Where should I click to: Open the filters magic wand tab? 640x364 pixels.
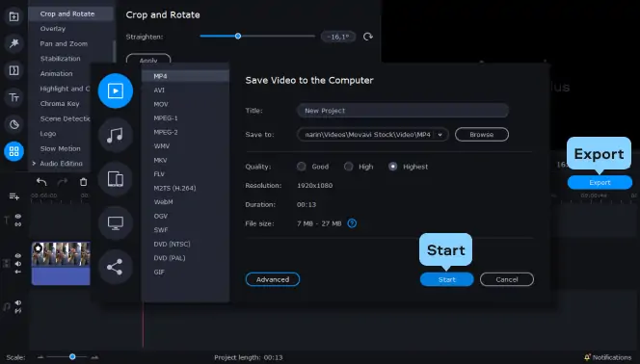(x=13, y=43)
